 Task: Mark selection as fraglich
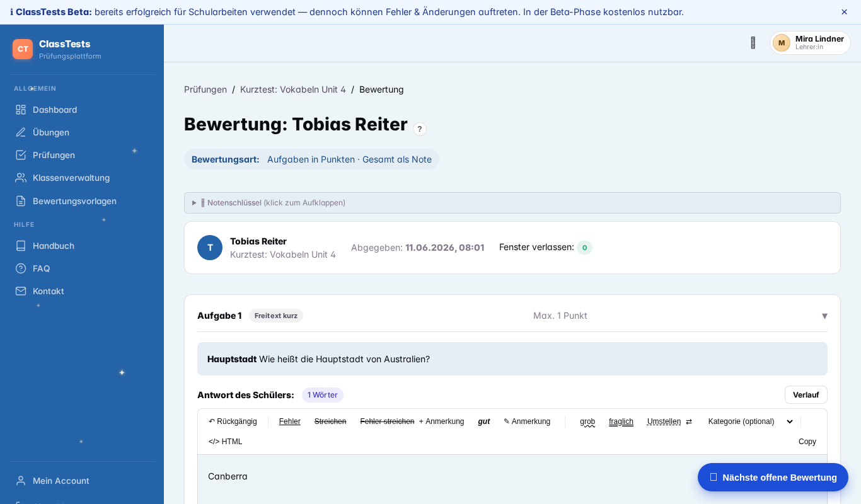pos(621,421)
